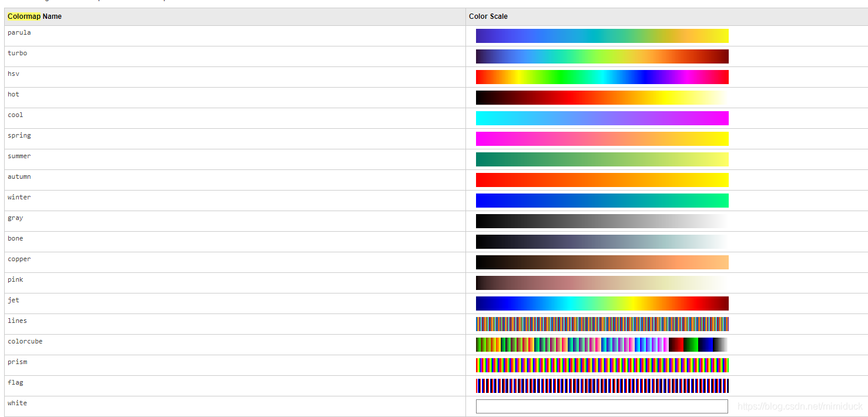Screen dimensions: 868x417
Task: Click the autumn red-to-yellow gradient
Action: [602, 179]
